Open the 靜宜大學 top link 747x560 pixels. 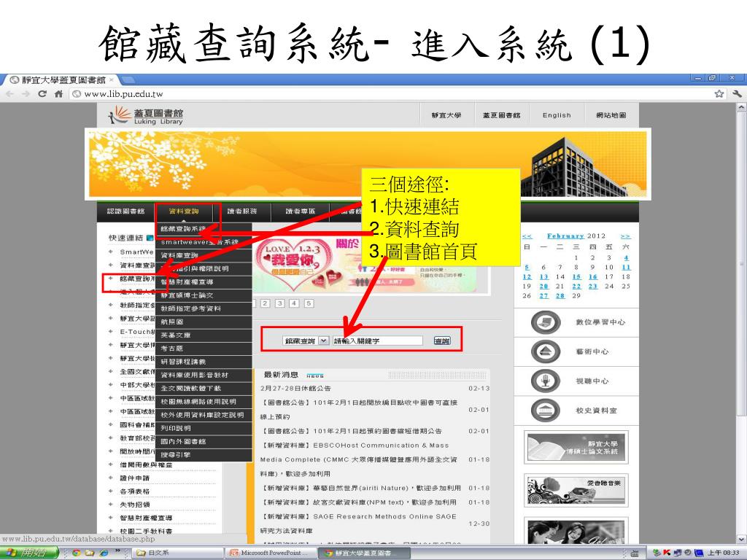click(x=446, y=115)
